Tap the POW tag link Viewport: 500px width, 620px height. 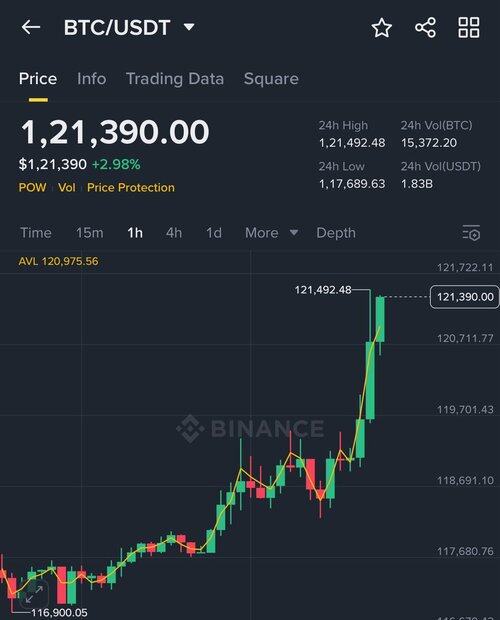pyautogui.click(x=32, y=187)
